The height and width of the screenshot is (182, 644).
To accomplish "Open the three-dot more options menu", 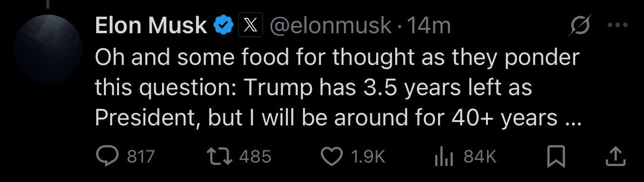I will [x=617, y=26].
